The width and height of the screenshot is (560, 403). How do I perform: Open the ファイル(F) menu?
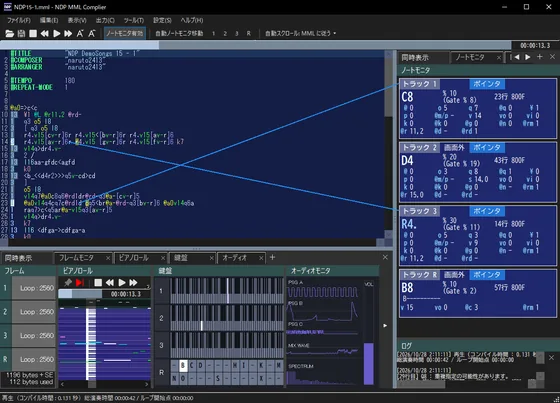pos(19,20)
